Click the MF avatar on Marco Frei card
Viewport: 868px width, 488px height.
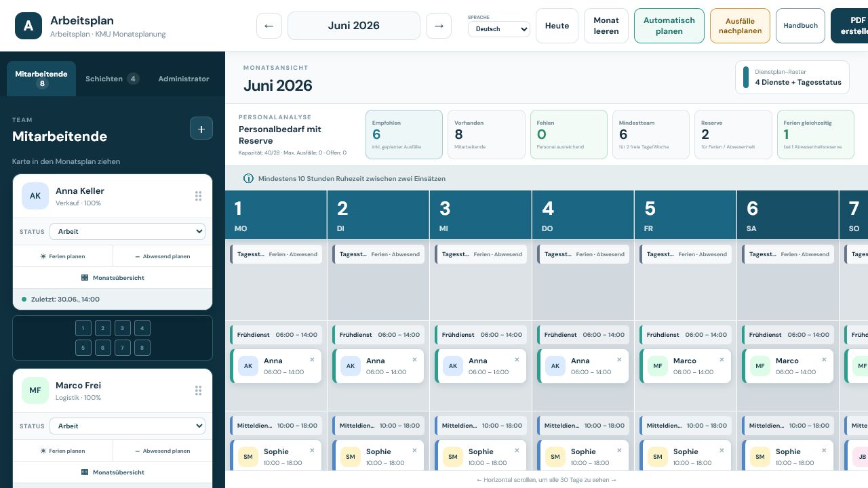(x=35, y=390)
